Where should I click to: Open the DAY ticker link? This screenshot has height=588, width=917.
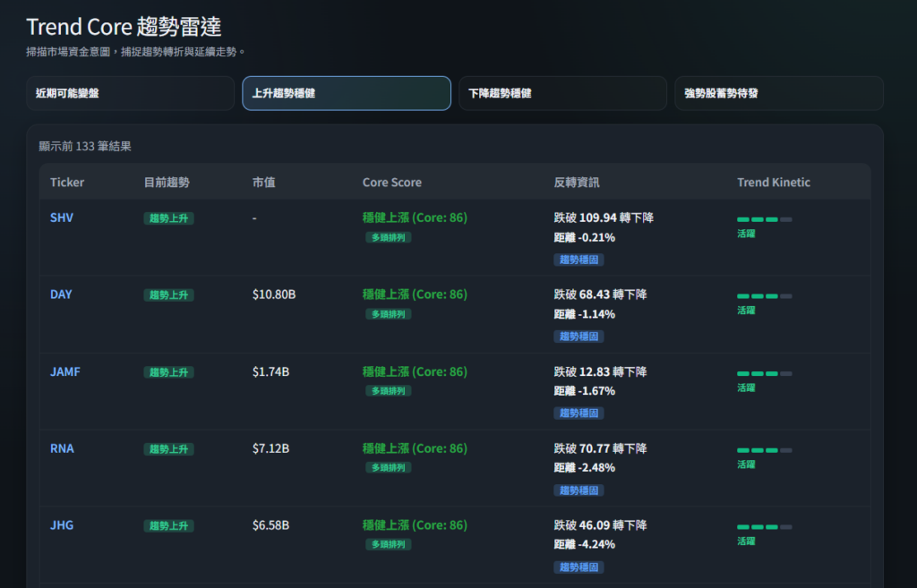[62, 294]
